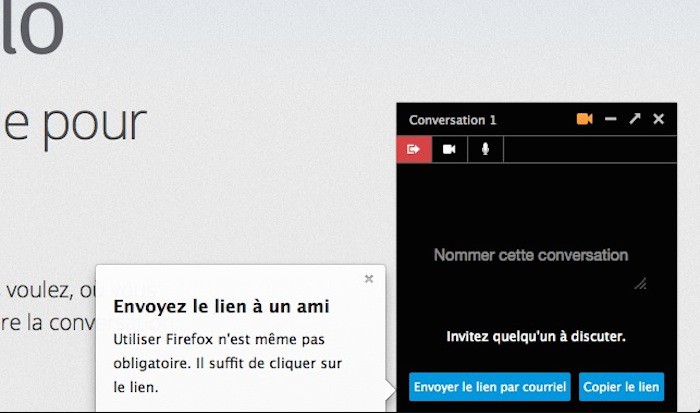The image size is (700, 413).
Task: Mute the microphone in conversation toolbar
Action: click(485, 149)
